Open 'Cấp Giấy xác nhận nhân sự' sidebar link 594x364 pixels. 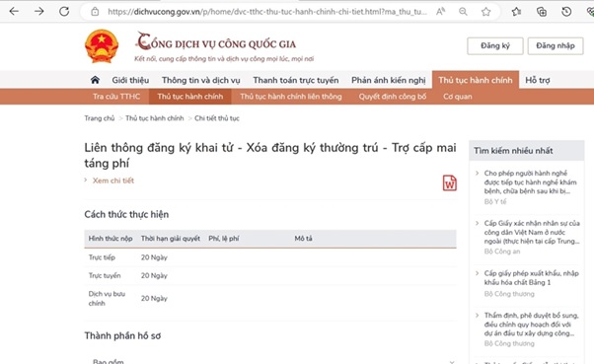[532, 232]
